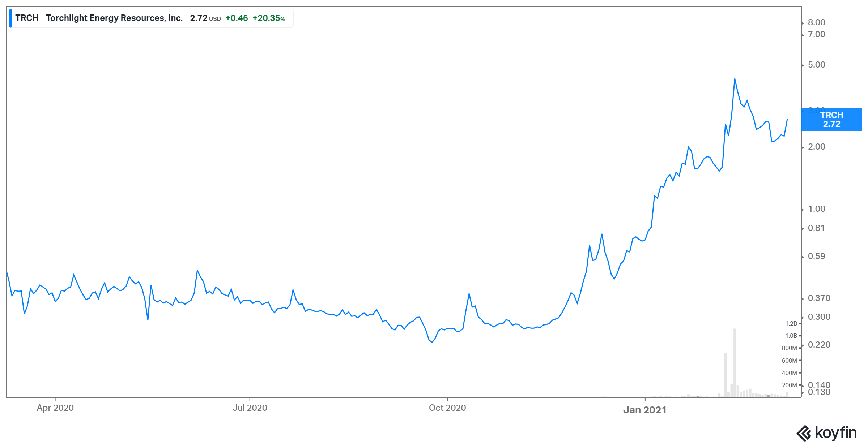This screenshot has width=868, height=448.
Task: Click the 2.00 price axis label
Action: click(x=817, y=147)
